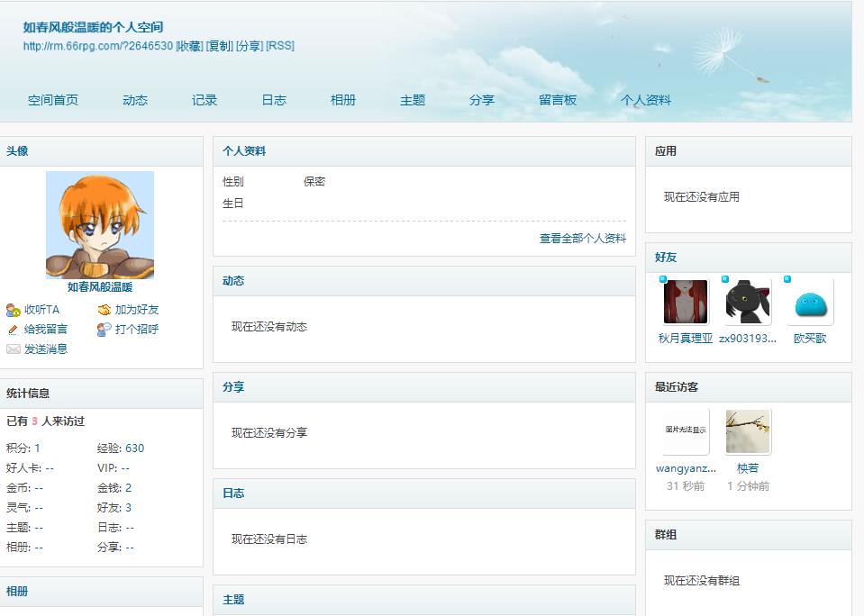
Task: Click friend name zx903193...
Action: [748, 339]
